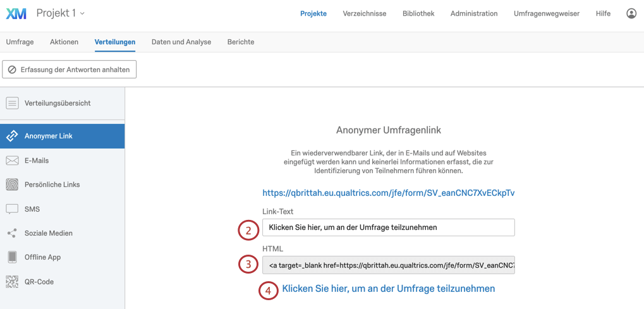Click the HTML label
Screen dimensions: 644x309
273,249
